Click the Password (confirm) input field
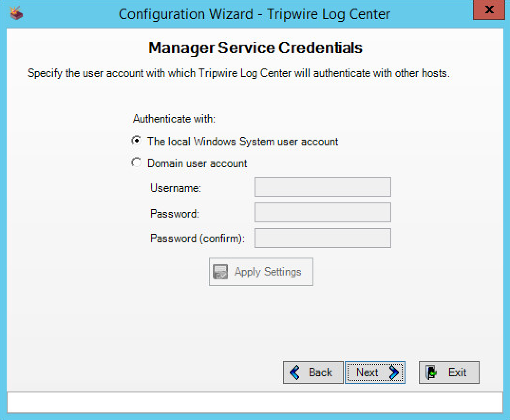This screenshot has height=420, width=510. [322, 239]
